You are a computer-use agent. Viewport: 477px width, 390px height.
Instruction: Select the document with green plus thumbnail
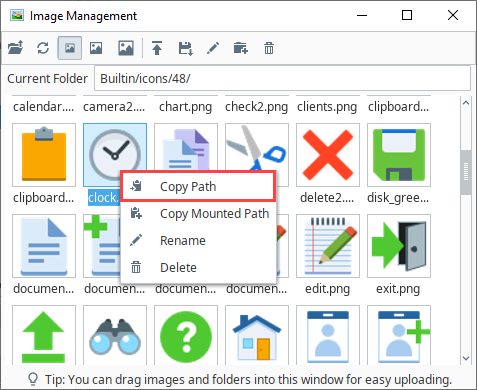pos(101,246)
